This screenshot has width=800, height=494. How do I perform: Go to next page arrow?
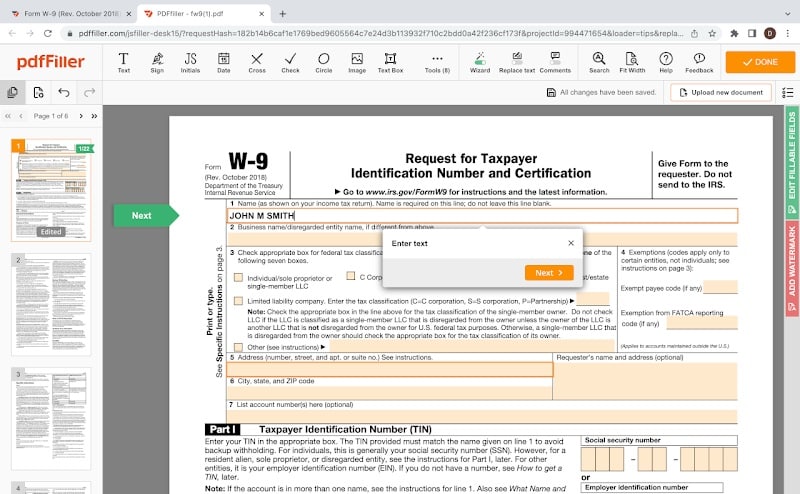pos(81,116)
